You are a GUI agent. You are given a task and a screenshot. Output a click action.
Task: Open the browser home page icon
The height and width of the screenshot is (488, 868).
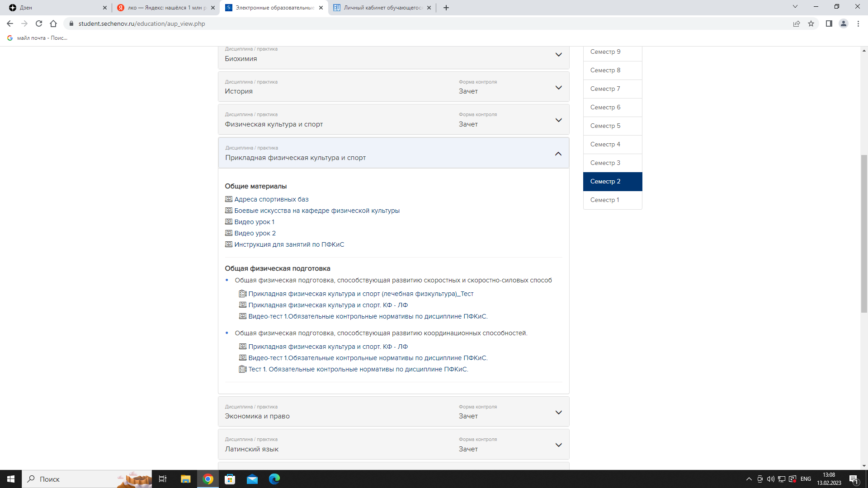click(53, 23)
